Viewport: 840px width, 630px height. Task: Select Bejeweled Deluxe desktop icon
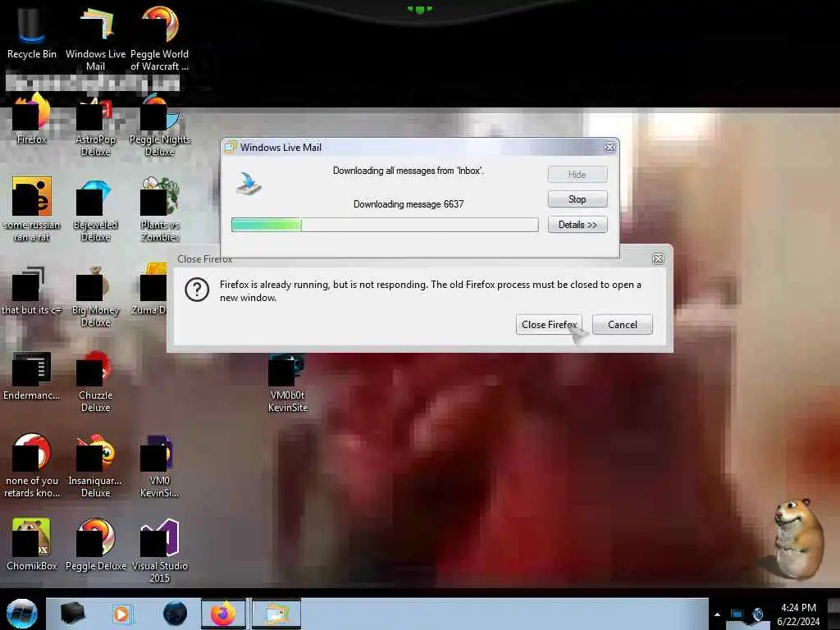point(95,210)
